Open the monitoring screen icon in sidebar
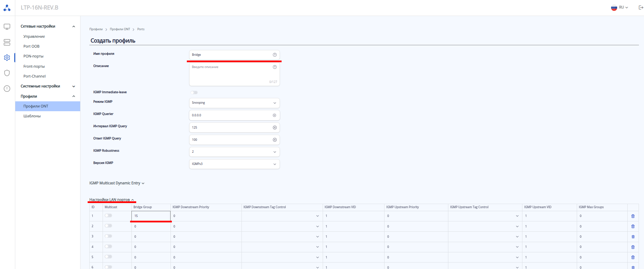The width and height of the screenshot is (644, 269). [7, 27]
